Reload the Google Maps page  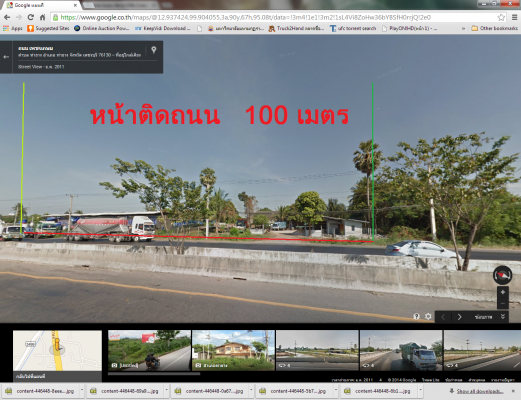click(31, 17)
